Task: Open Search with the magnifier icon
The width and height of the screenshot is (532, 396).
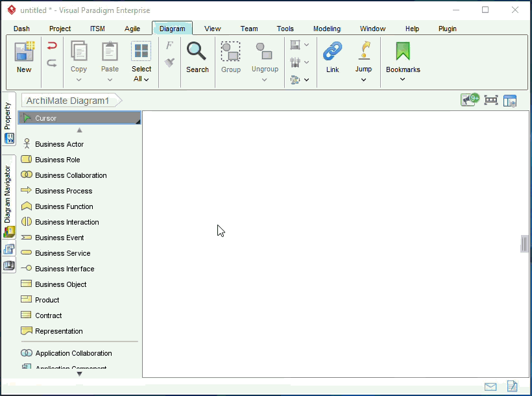Action: click(x=197, y=51)
